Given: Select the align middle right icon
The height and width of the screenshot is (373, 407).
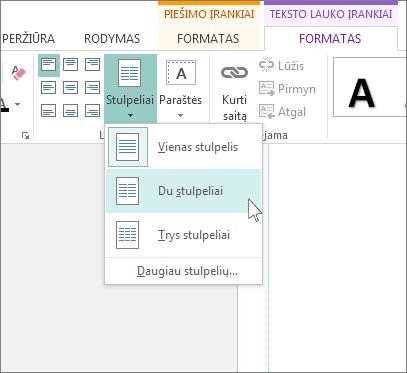Looking at the screenshot, I should click(92, 88).
